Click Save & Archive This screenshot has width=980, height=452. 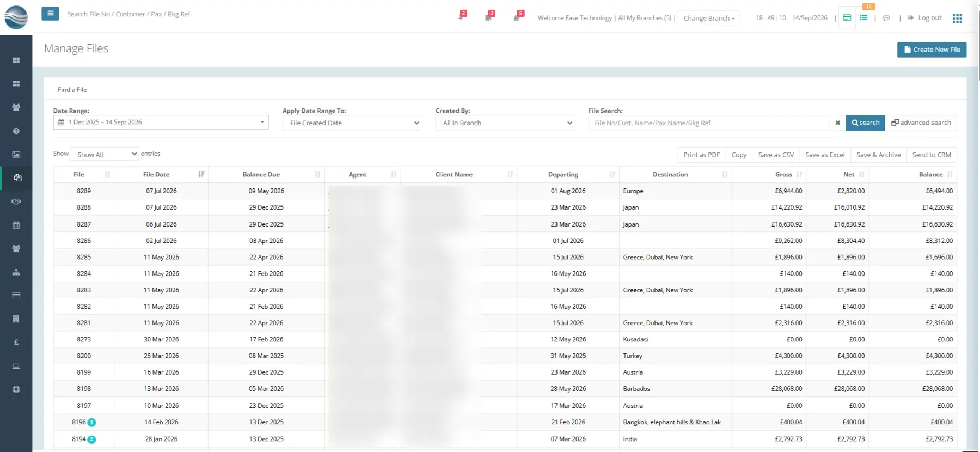(878, 155)
